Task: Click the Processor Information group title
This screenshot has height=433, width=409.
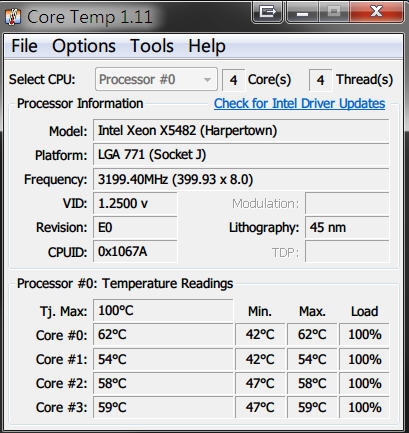Action: point(80,104)
